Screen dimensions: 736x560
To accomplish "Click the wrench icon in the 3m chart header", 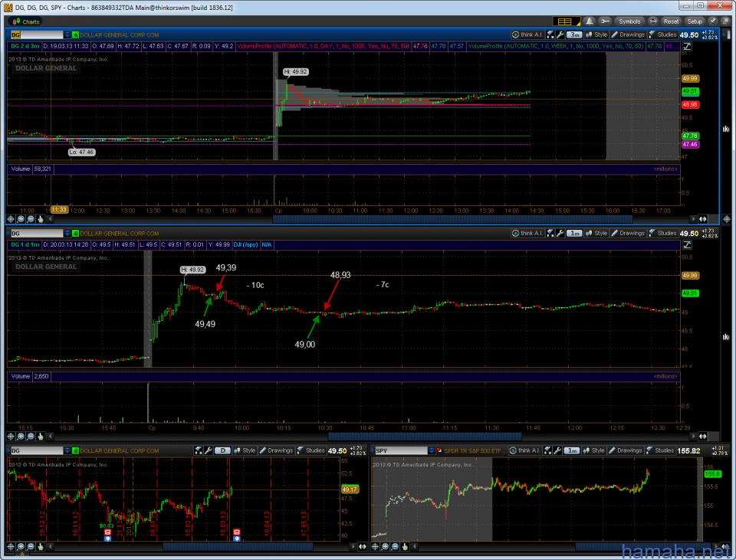I will pyautogui.click(x=560, y=34).
